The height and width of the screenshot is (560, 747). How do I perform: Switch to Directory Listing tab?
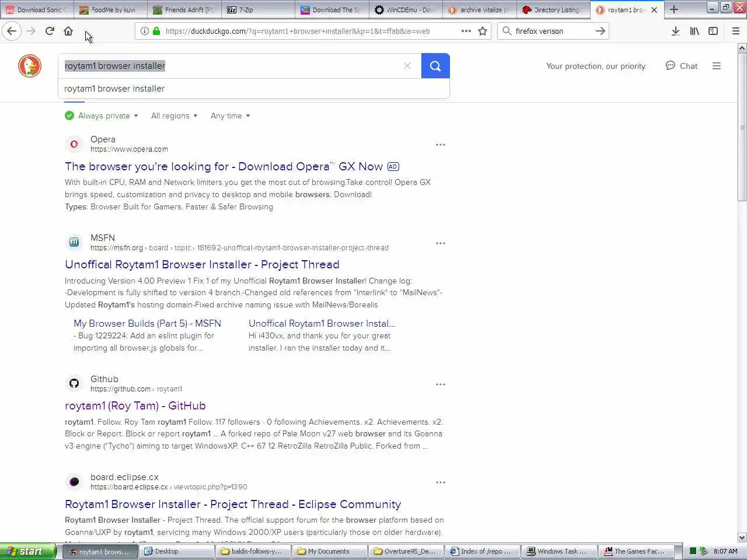click(553, 9)
